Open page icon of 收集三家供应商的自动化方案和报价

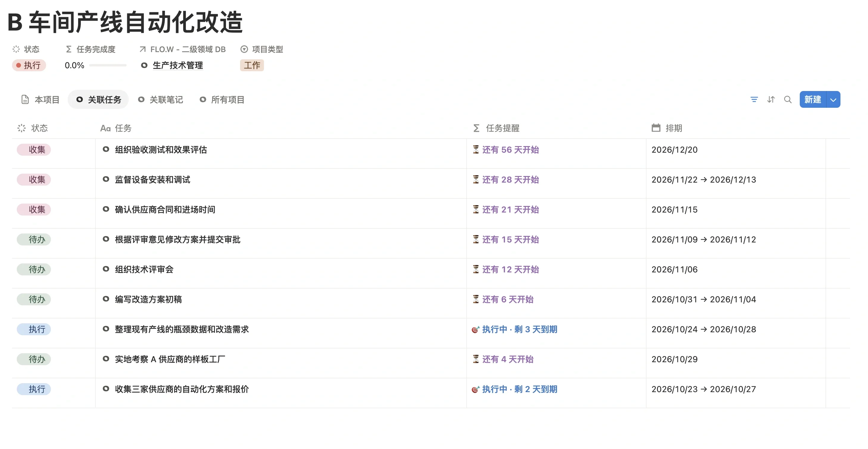pyautogui.click(x=106, y=389)
